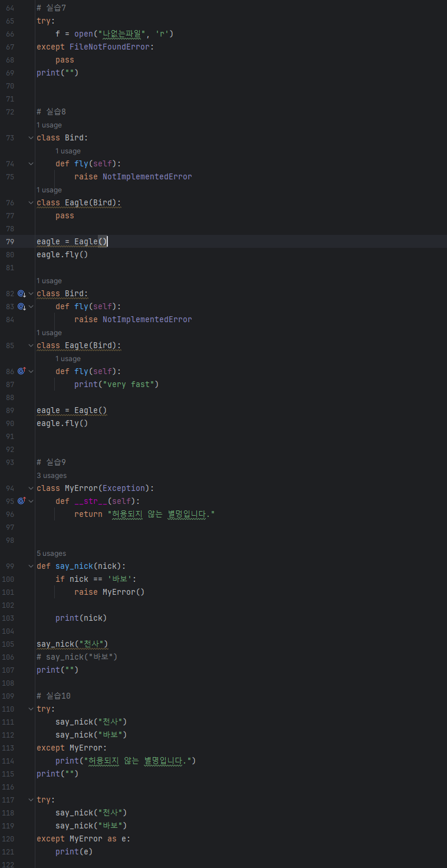
Task: Click 'NotImplementedError' on line 75
Action: tap(147, 176)
